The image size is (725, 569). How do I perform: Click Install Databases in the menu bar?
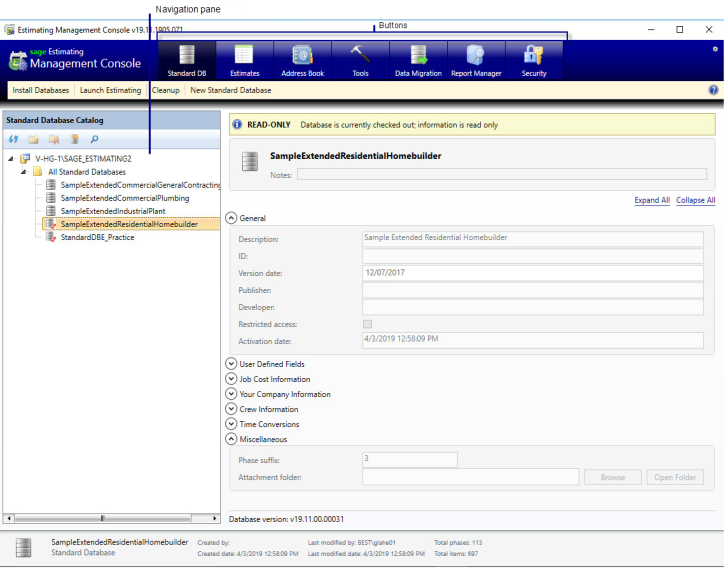[x=41, y=90]
